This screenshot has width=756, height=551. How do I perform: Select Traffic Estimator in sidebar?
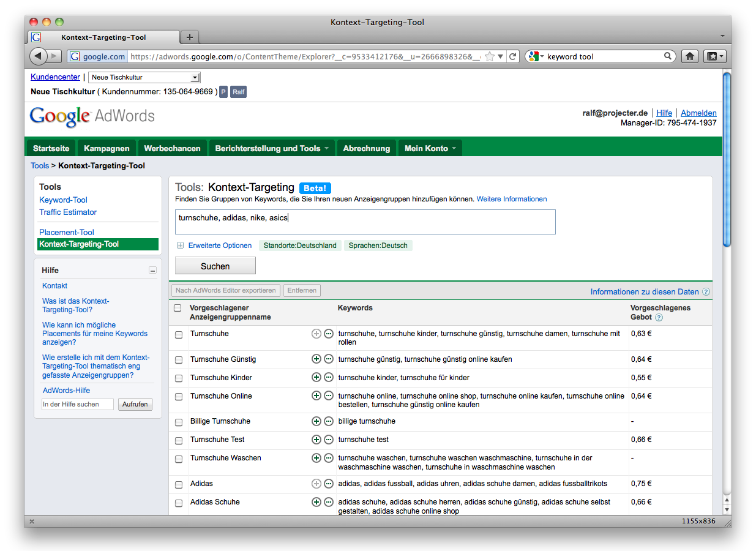[68, 212]
